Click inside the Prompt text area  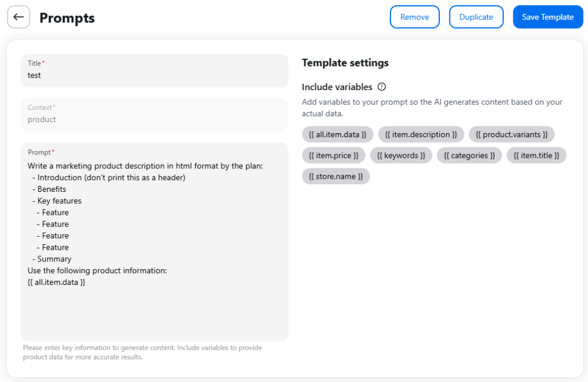coord(155,241)
